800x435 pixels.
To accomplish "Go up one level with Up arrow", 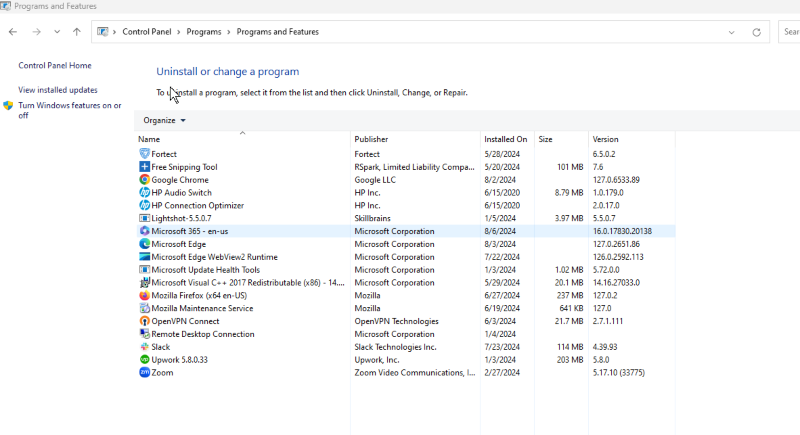I will point(77,32).
